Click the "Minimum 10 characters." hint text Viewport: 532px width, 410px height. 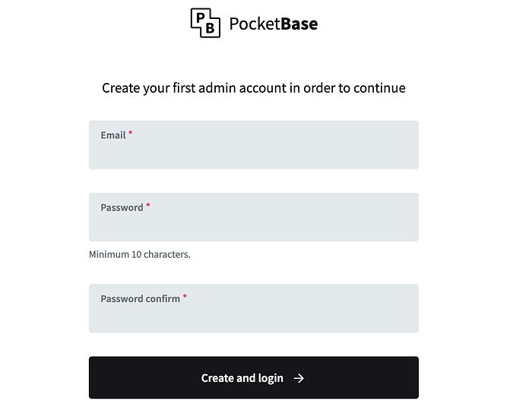click(x=139, y=254)
